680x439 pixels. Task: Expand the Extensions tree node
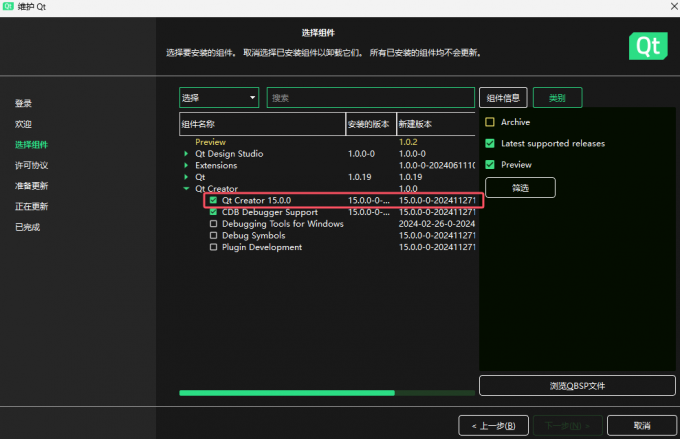(186, 165)
